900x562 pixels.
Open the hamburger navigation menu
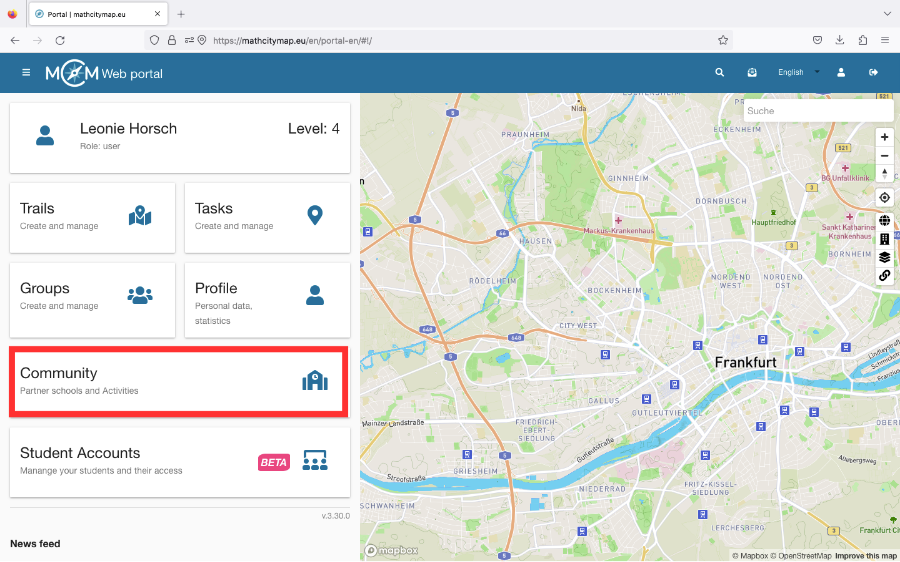point(26,73)
